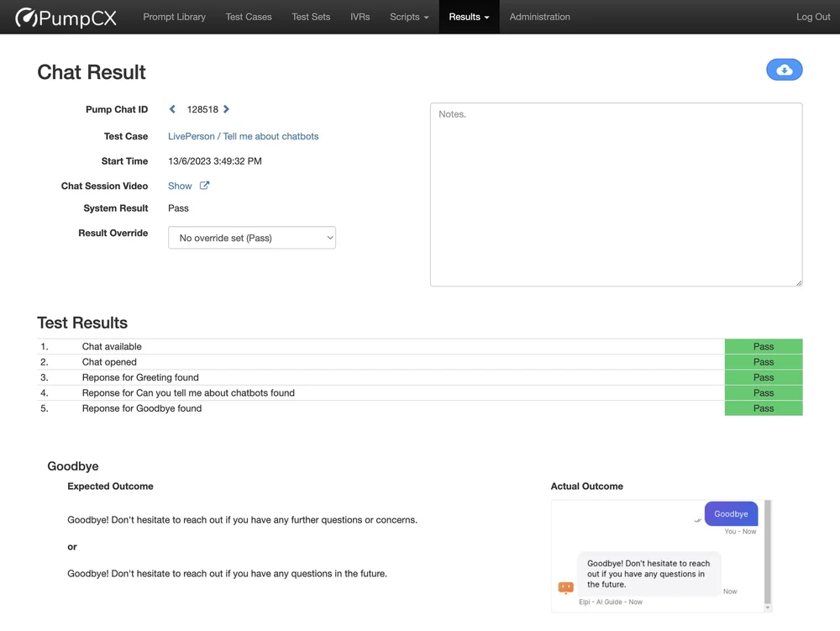Screen dimensions: 840x631
Task: Click the PumpCX logo icon
Action: [x=24, y=17]
